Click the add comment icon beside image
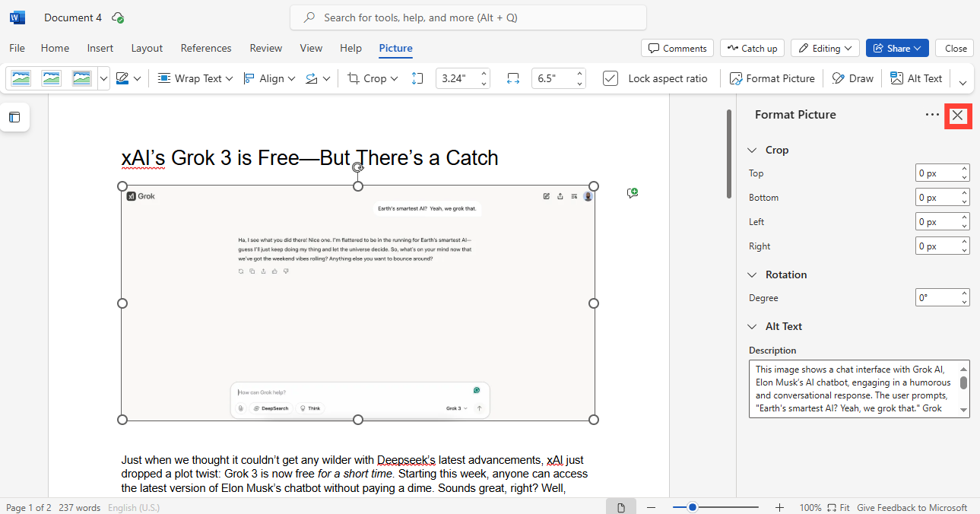Image resolution: width=980 pixels, height=514 pixels. (x=632, y=193)
